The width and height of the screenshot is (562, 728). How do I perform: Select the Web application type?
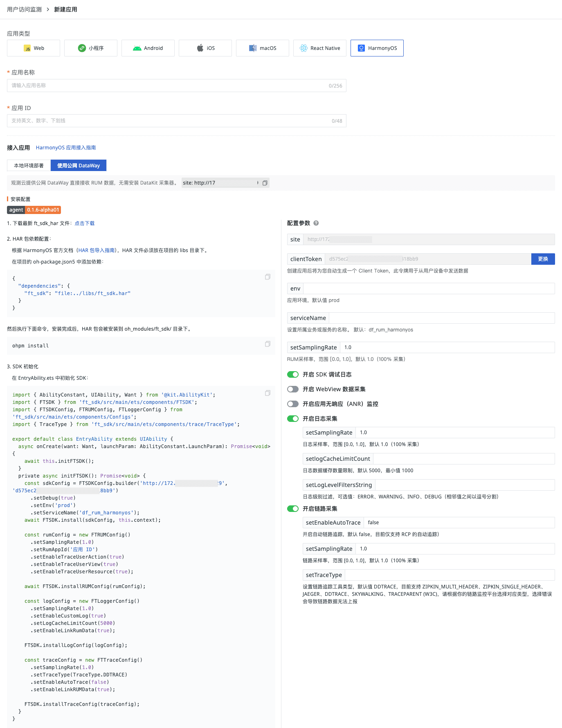pyautogui.click(x=34, y=48)
